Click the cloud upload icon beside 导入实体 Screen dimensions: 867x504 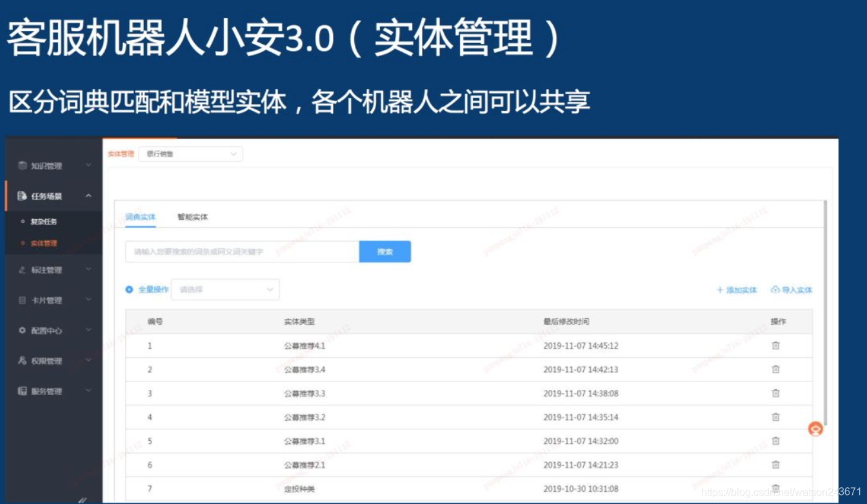(x=775, y=290)
